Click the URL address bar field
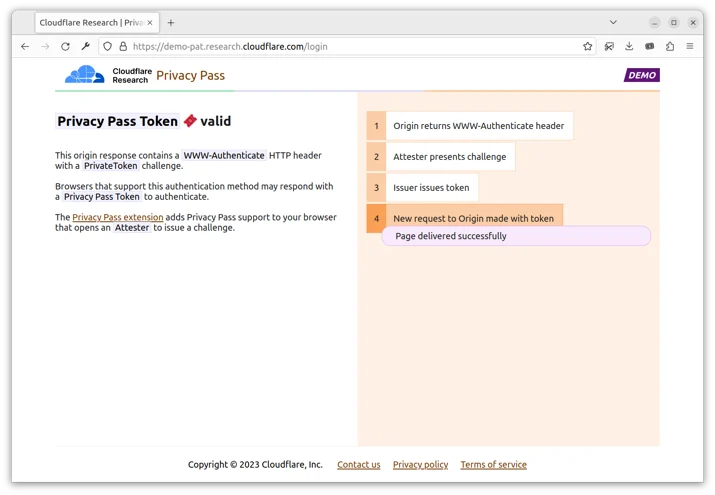This screenshot has height=495, width=715. (x=347, y=46)
